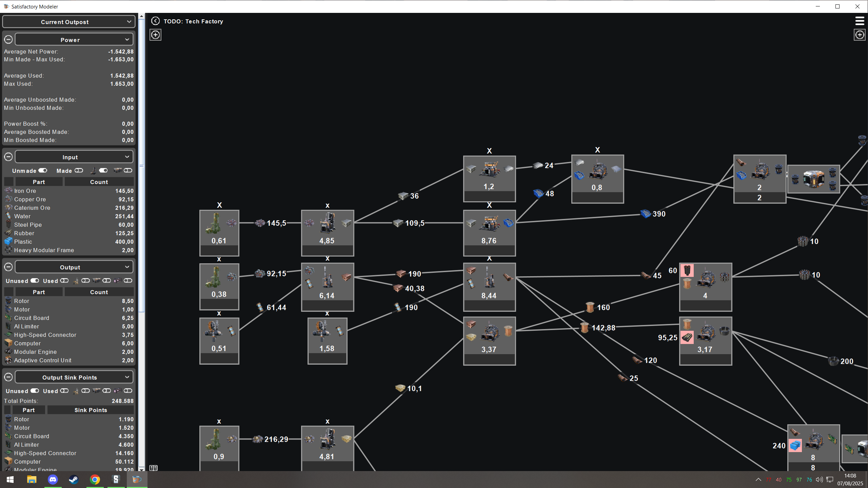This screenshot has height=488, width=868.
Task: Sort Input table by the Count header
Action: (x=99, y=182)
